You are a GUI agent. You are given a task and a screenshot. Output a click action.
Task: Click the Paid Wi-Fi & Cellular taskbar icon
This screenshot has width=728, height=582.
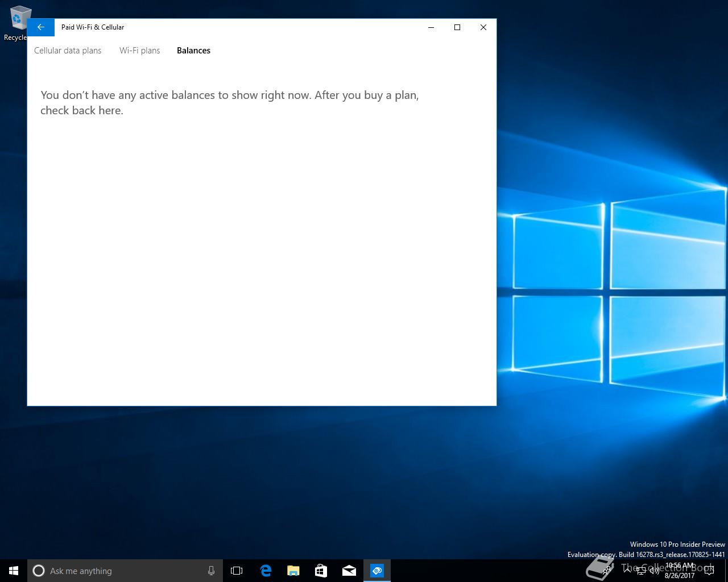point(377,571)
